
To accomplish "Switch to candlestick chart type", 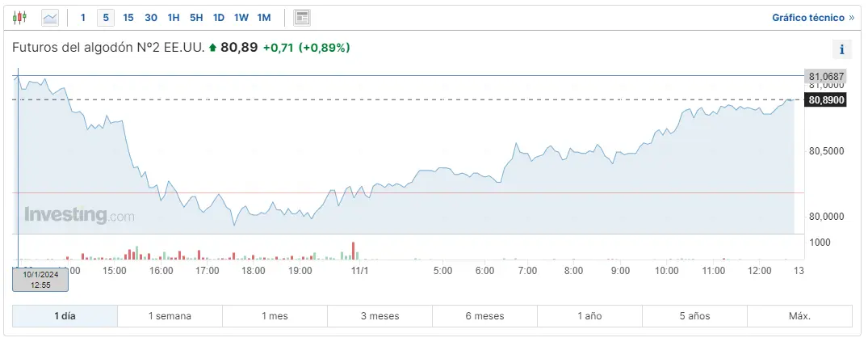I will coord(20,17).
